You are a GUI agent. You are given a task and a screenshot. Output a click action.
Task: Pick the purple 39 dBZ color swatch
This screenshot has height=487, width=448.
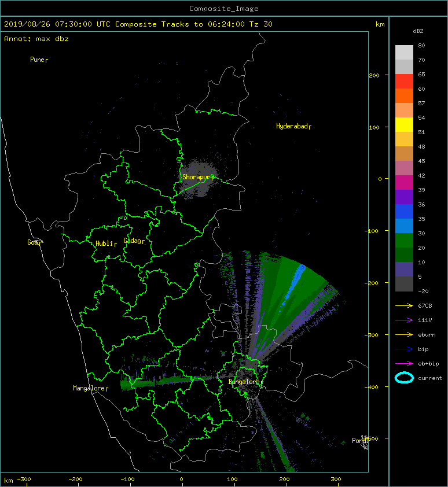404,197
